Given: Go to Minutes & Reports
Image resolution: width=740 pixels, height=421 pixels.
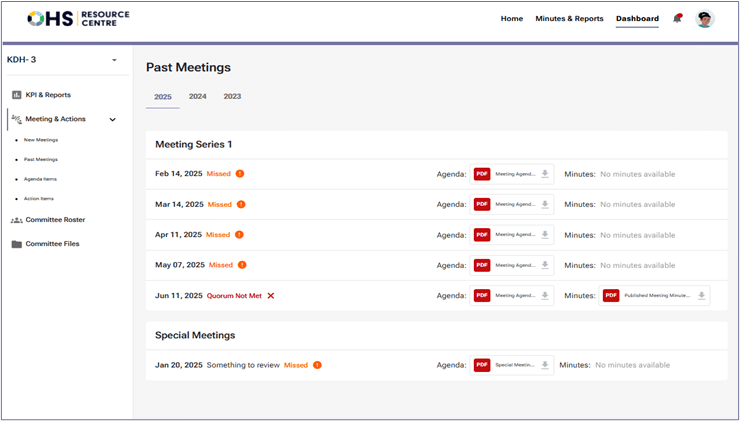Looking at the screenshot, I should click(x=569, y=19).
